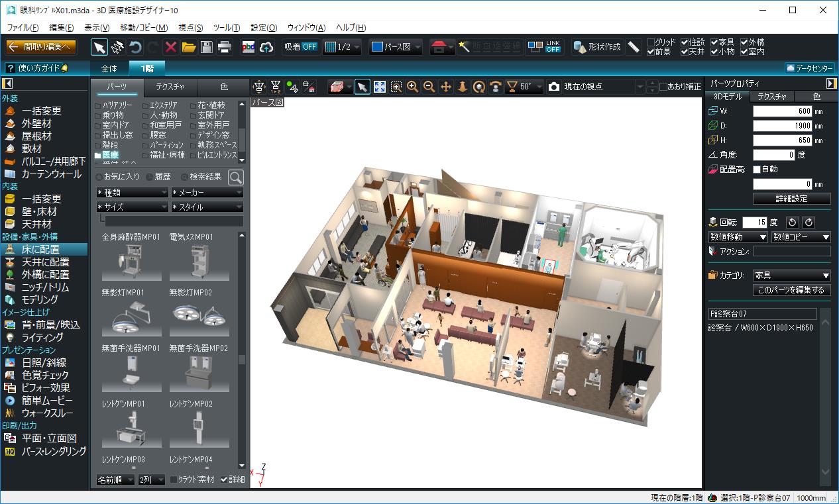Image resolution: width=839 pixels, height=504 pixels.
Task: Open the パース図 view dropdown
Action: (x=396, y=47)
